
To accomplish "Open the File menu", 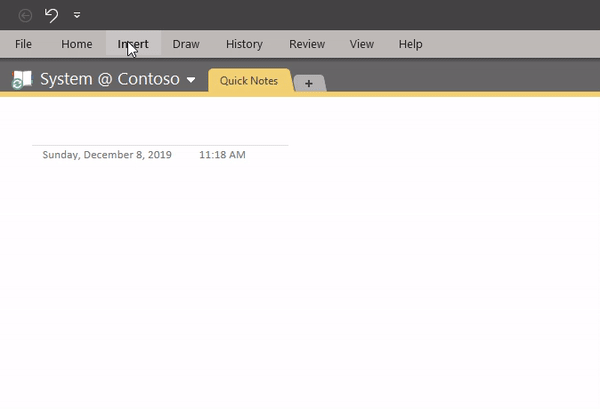I will (x=23, y=44).
